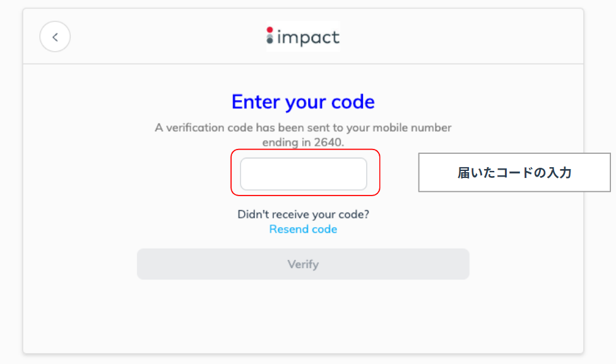This screenshot has width=616, height=364.
Task: Click the word "Enter" in the heading
Action: [256, 102]
